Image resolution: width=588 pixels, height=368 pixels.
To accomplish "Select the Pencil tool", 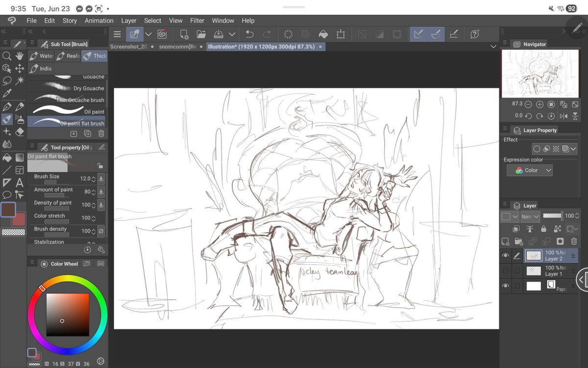I will tap(20, 106).
